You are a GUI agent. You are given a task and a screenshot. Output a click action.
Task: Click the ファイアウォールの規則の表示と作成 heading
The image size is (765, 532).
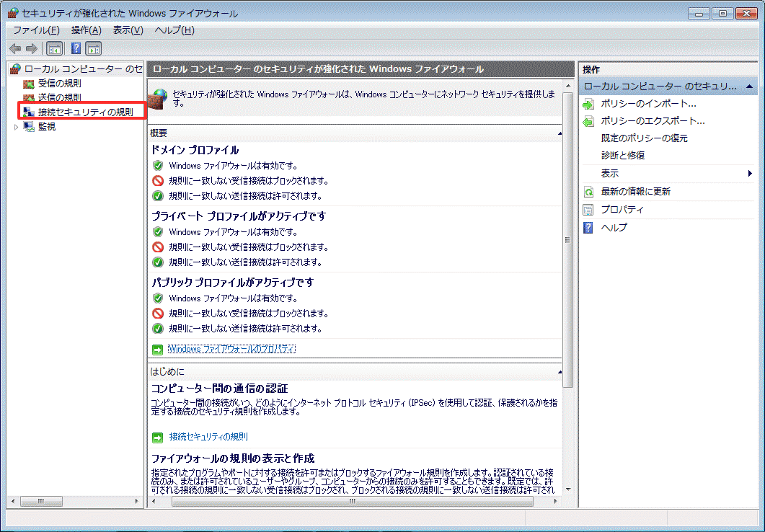(x=233, y=459)
